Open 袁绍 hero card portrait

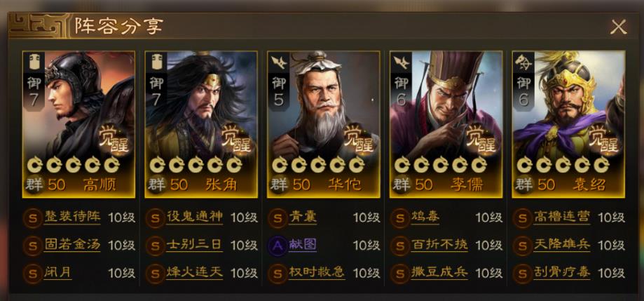pos(568,124)
